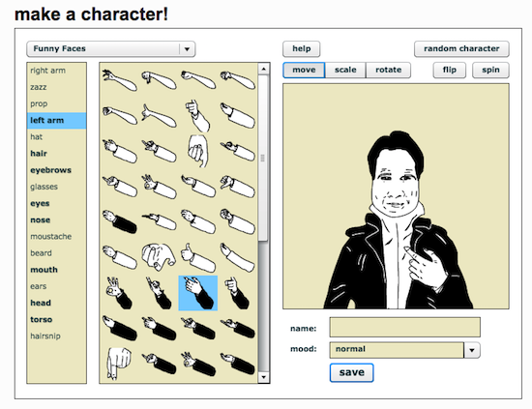The height and width of the screenshot is (409, 532).
Task: Click the parts list scroll-down arrow
Action: tap(264, 377)
